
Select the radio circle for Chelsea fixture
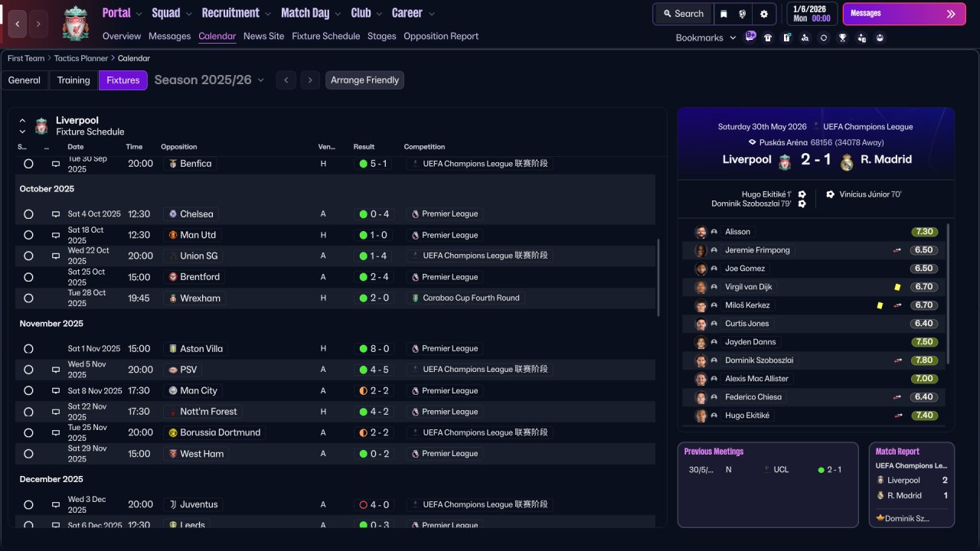coord(28,214)
